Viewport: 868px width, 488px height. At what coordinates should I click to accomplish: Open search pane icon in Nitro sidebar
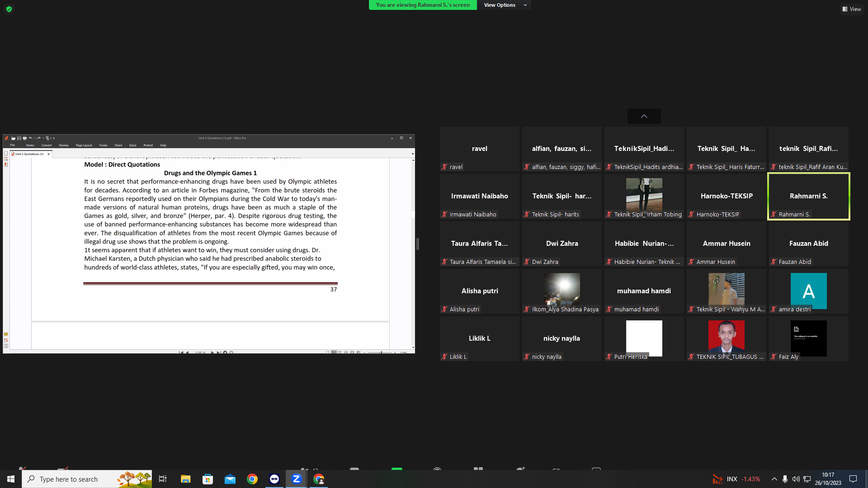[x=6, y=159]
